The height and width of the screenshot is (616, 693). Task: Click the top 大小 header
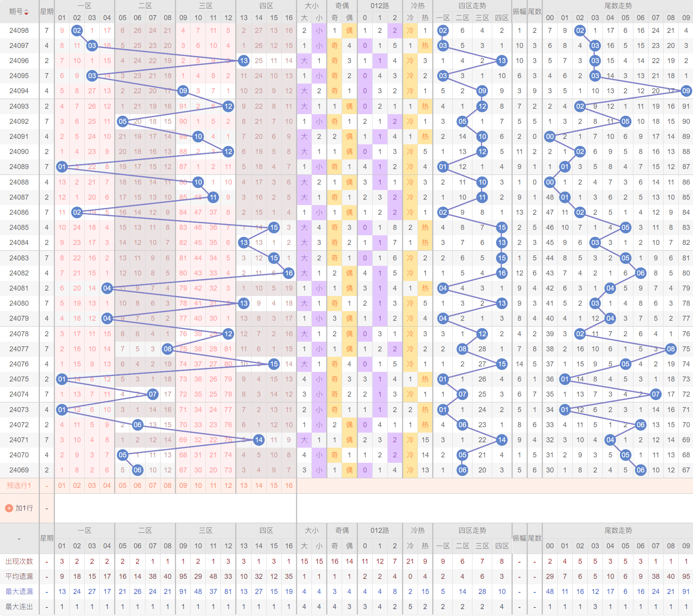(x=311, y=6)
